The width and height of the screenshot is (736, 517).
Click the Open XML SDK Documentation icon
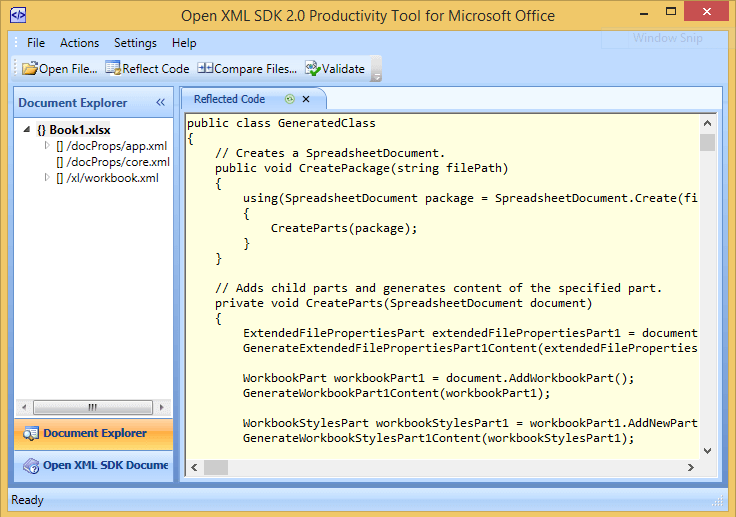click(x=30, y=465)
